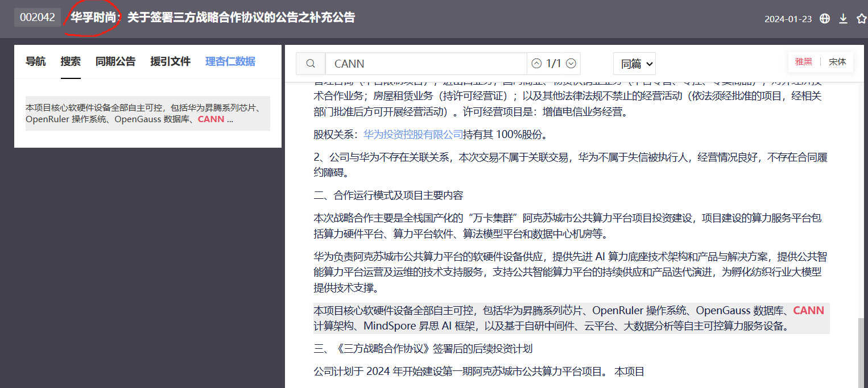The height and width of the screenshot is (388, 868).
Task: Go to next search match arrow
Action: tap(571, 64)
